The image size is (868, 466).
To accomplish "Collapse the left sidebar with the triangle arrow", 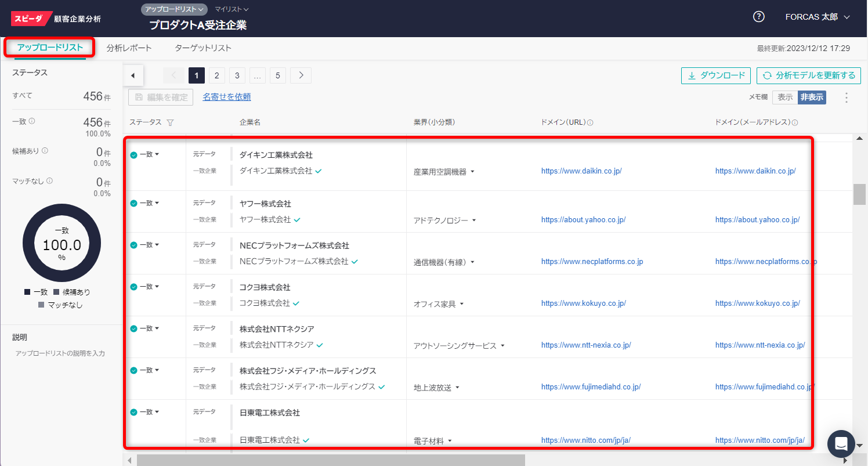I will [133, 75].
